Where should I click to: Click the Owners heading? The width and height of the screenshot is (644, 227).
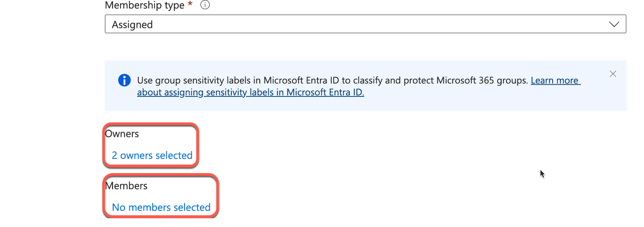coord(122,134)
